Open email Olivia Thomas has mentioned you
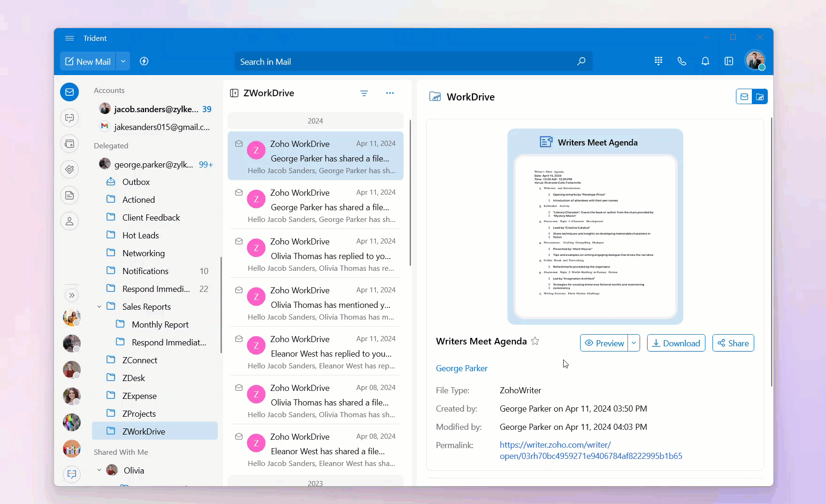Viewport: 826px width, 504px height. pyautogui.click(x=315, y=303)
